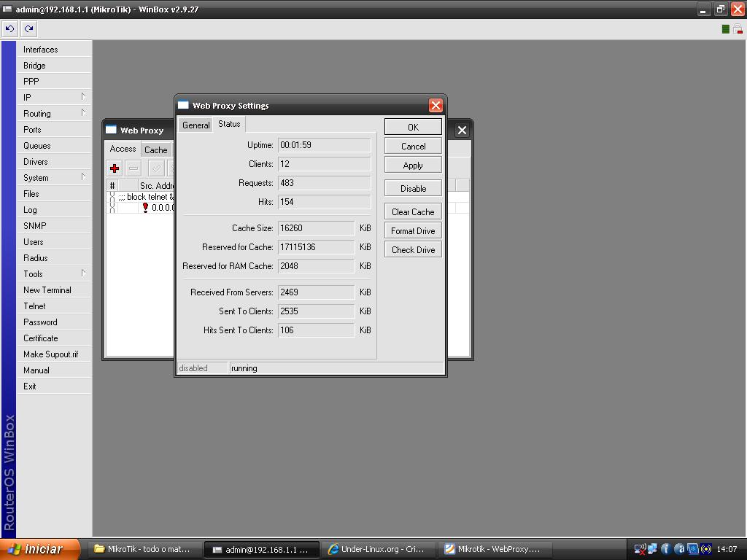Click the Disable button
The width and height of the screenshot is (747, 560).
pyautogui.click(x=413, y=189)
